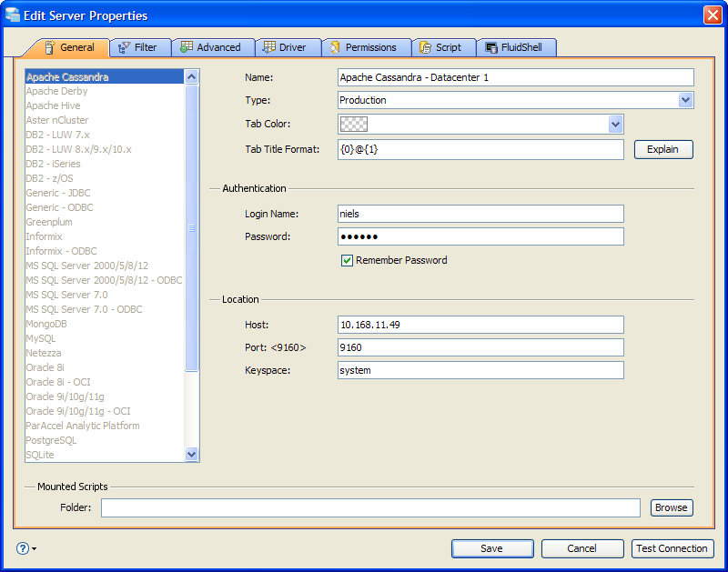Screen dimensions: 728x572
Task: Click the FluidShell tab icon
Action: pos(491,47)
